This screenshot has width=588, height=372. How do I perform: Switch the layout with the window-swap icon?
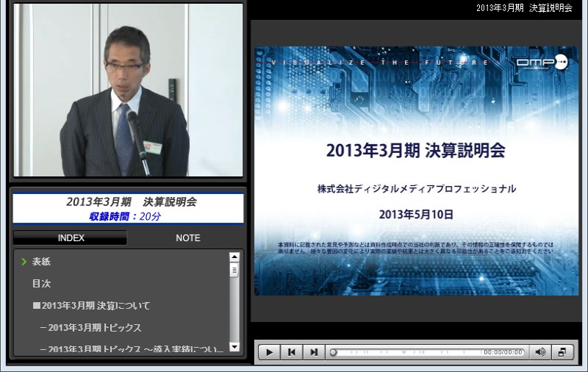(x=562, y=352)
